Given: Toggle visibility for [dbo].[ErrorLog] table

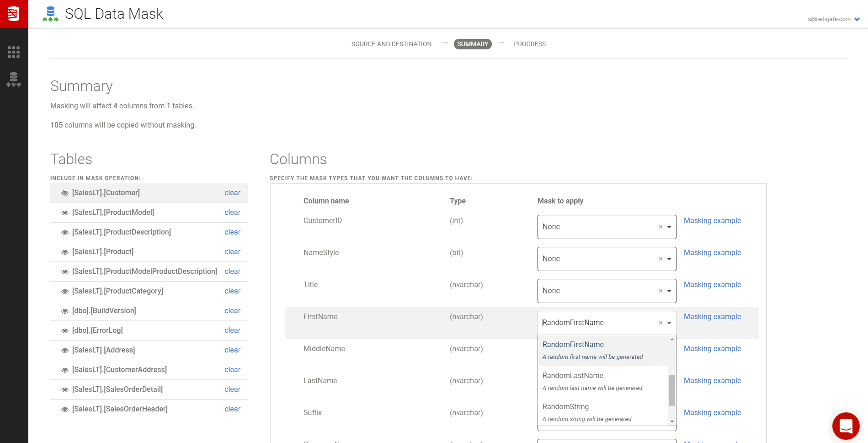Looking at the screenshot, I should 64,330.
